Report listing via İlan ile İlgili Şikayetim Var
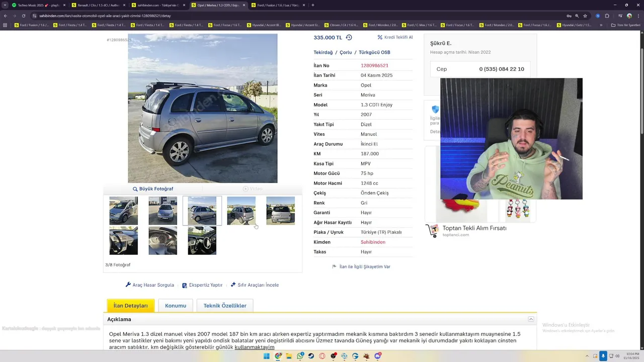 coord(361,266)
